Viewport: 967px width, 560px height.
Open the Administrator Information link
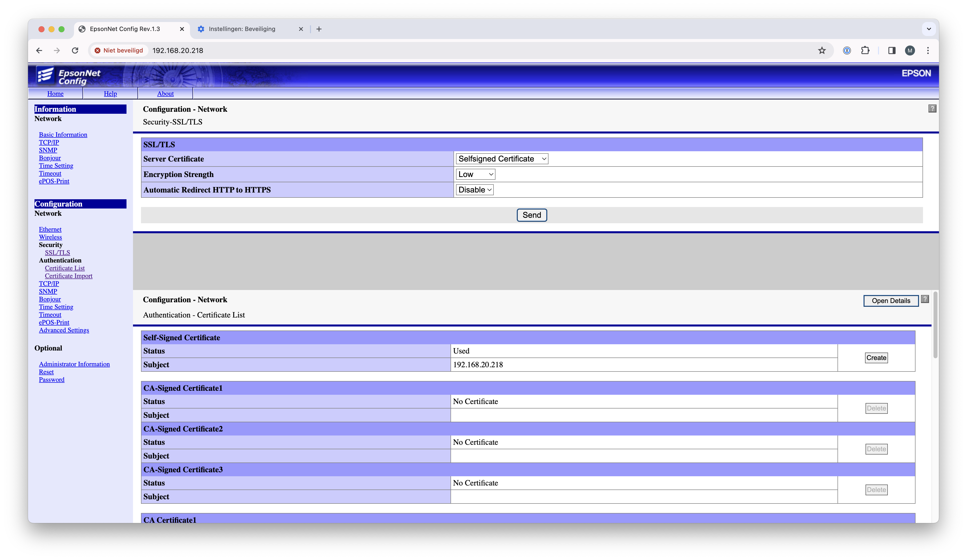(x=74, y=364)
